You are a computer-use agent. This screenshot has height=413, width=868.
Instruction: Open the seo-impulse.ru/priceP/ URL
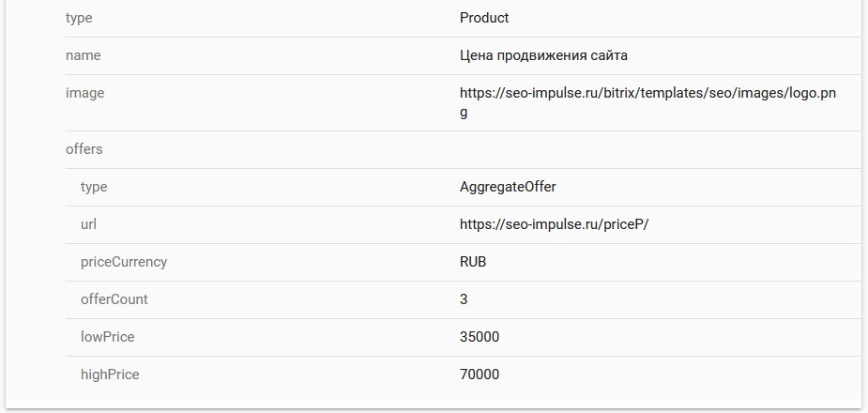(x=554, y=224)
